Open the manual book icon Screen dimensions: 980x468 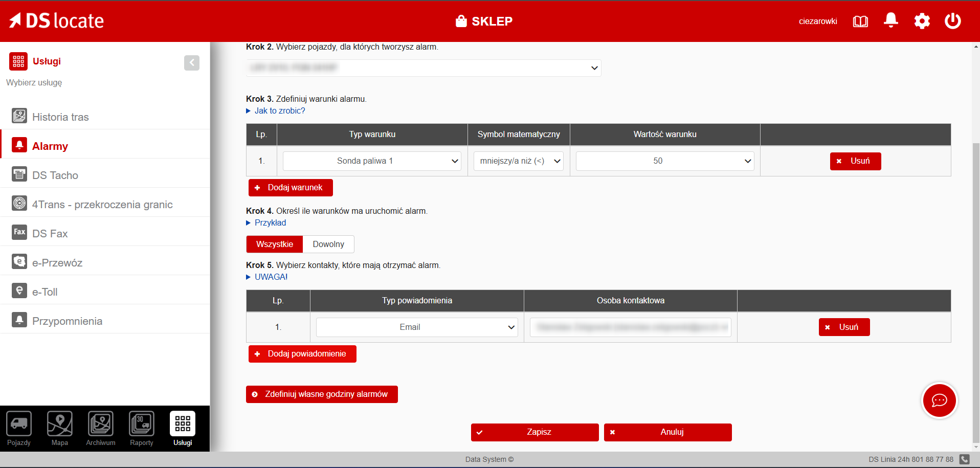(860, 21)
